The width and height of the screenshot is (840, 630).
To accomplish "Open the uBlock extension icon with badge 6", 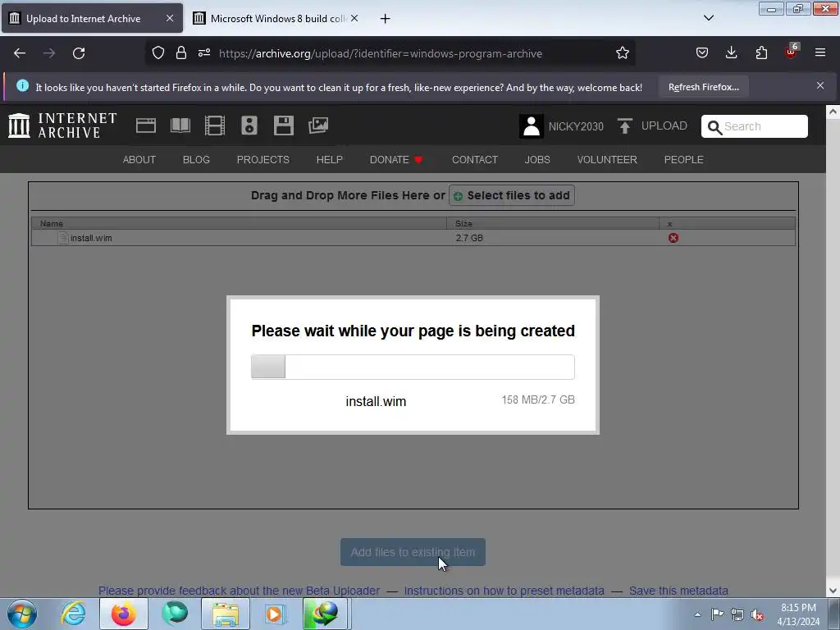I will point(792,52).
